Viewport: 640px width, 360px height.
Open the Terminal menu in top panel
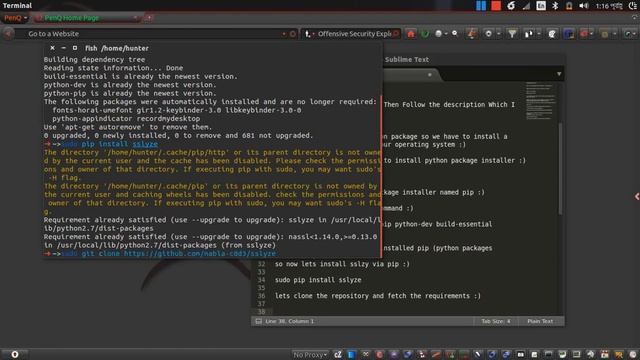click(17, 5)
